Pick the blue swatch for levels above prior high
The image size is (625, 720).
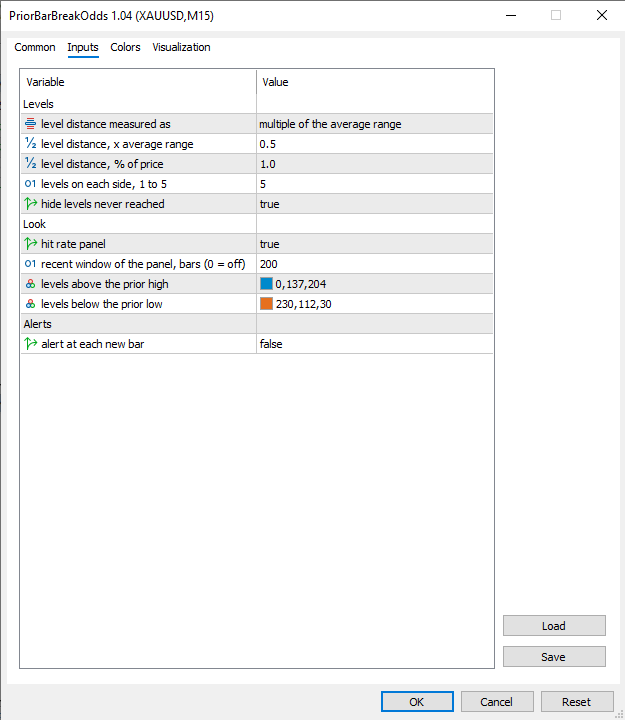(x=266, y=284)
